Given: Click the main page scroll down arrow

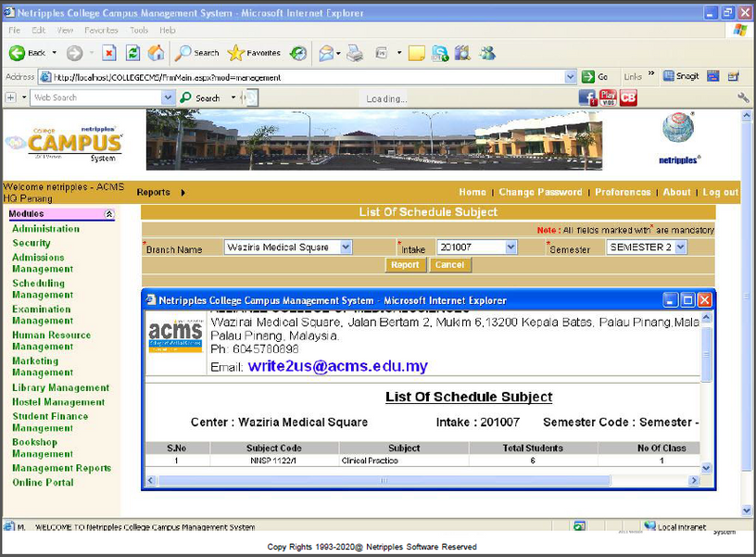Looking at the screenshot, I should 747,510.
